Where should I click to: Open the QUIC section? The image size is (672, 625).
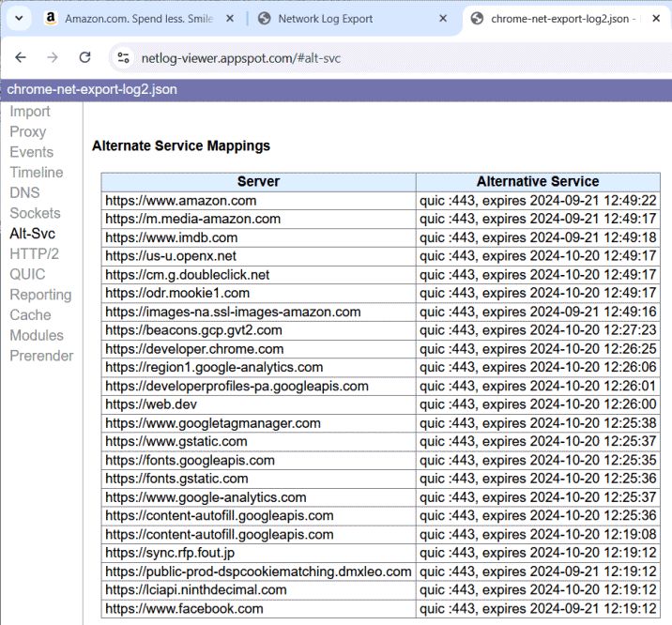pyautogui.click(x=27, y=274)
